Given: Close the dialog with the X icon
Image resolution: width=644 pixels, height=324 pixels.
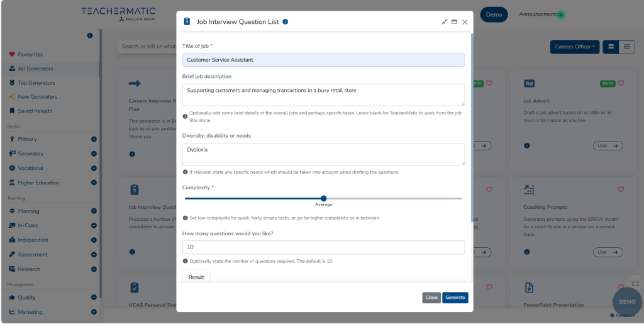Looking at the screenshot, I should (465, 22).
